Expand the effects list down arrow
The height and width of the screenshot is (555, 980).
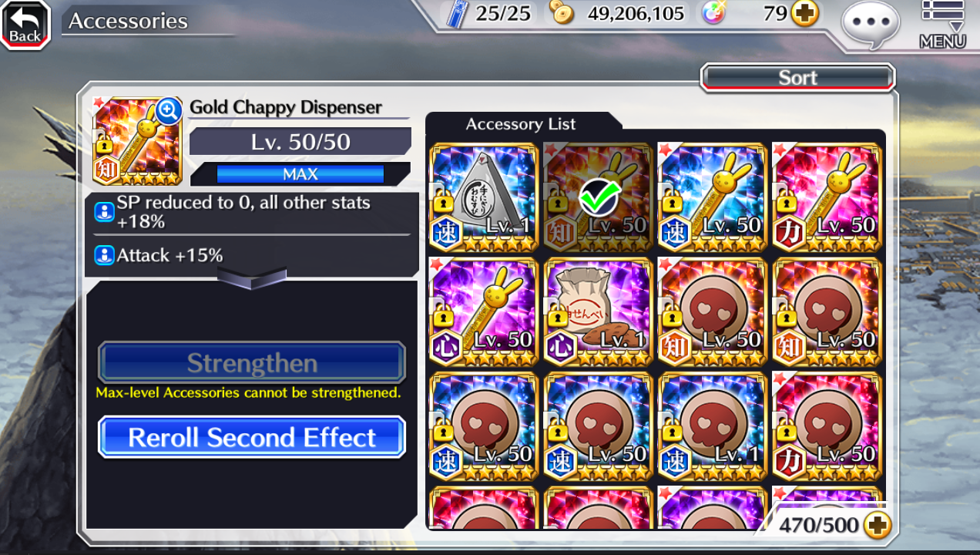252,277
